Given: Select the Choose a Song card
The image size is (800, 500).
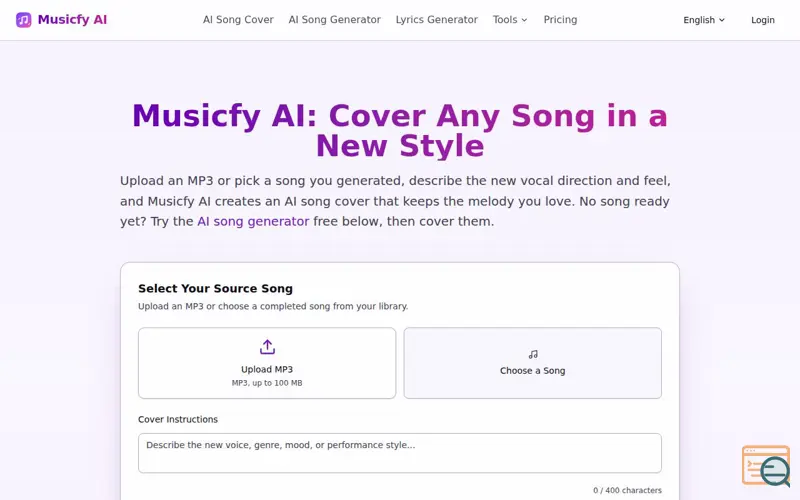Looking at the screenshot, I should pyautogui.click(x=533, y=363).
